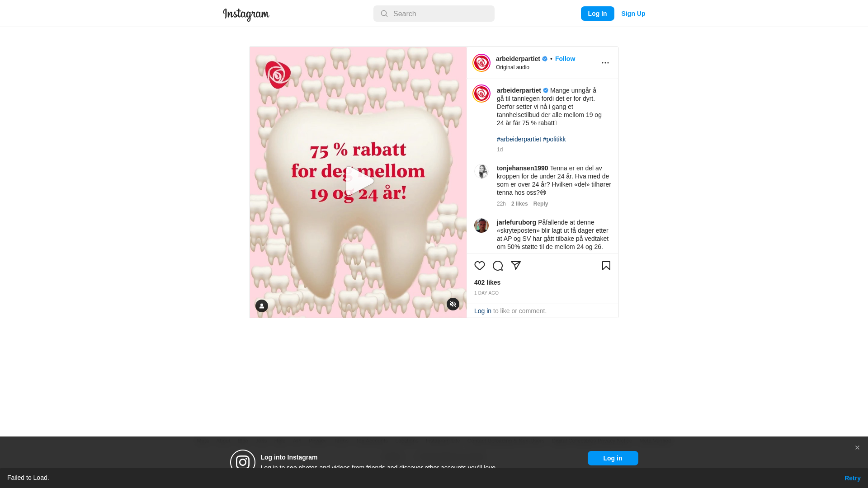The width and height of the screenshot is (868, 488).
Task: Click the blue Log In button in the header
Action: coord(597,14)
